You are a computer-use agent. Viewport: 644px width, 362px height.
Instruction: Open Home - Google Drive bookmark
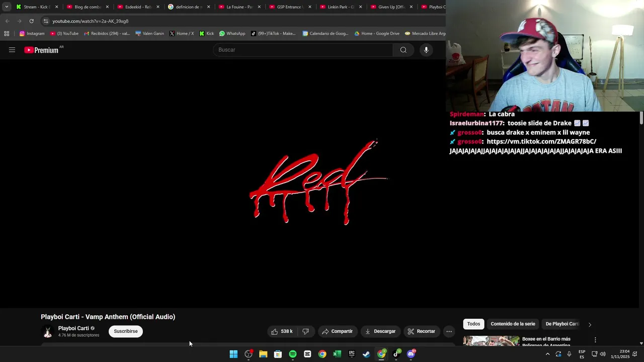(377, 34)
